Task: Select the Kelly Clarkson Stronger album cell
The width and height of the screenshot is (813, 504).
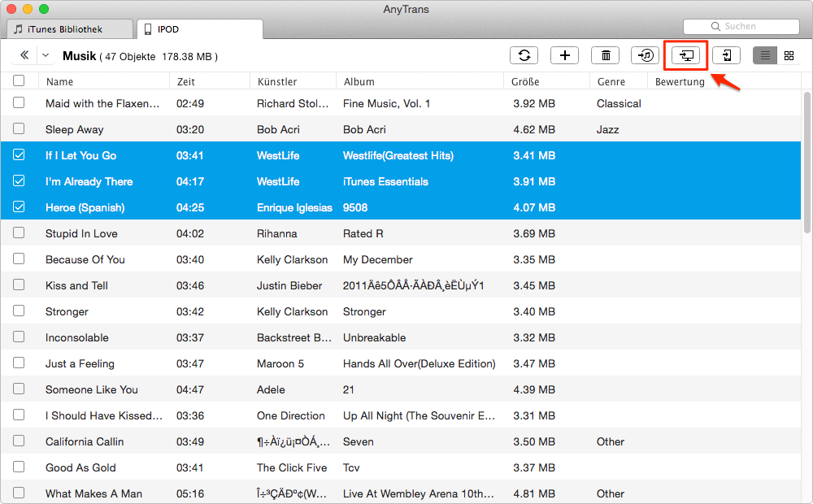Action: pyautogui.click(x=364, y=311)
